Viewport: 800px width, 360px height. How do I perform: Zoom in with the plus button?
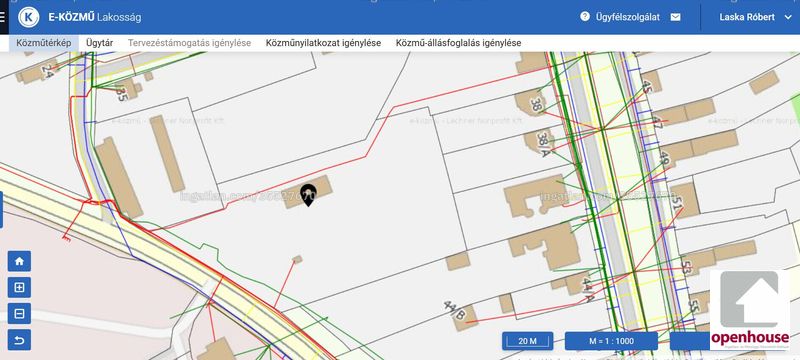[x=19, y=288]
